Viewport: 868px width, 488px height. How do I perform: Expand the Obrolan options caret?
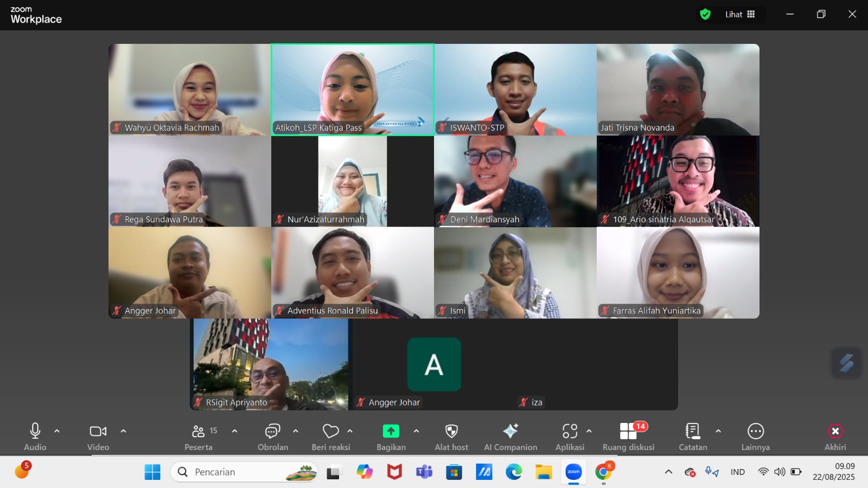pyautogui.click(x=296, y=431)
